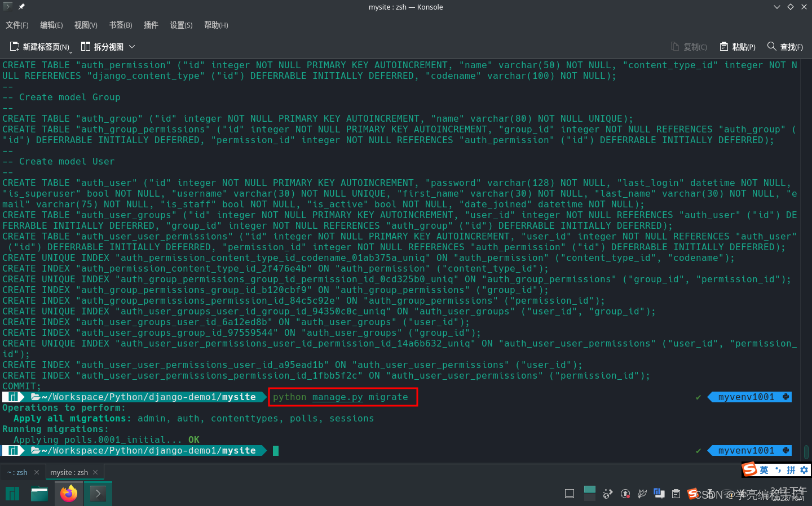Viewport: 812px width, 506px height.
Task: Open the 文件(F) menu
Action: (17, 25)
